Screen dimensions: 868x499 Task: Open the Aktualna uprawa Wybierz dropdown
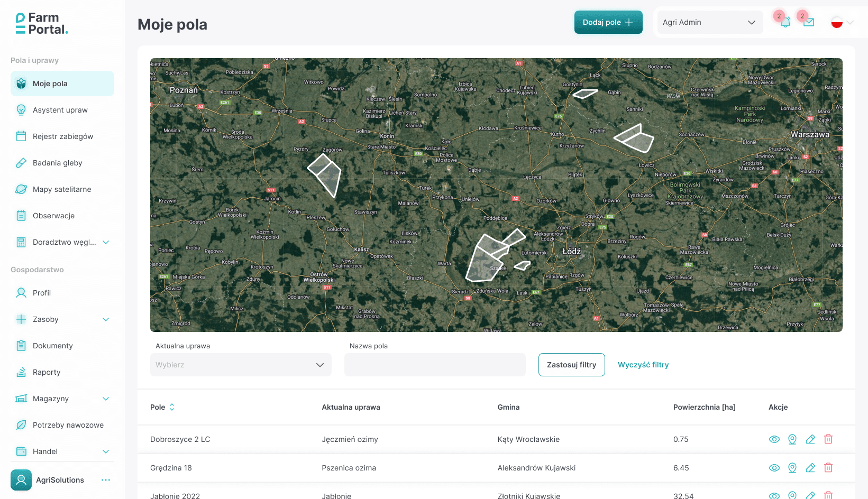click(241, 365)
